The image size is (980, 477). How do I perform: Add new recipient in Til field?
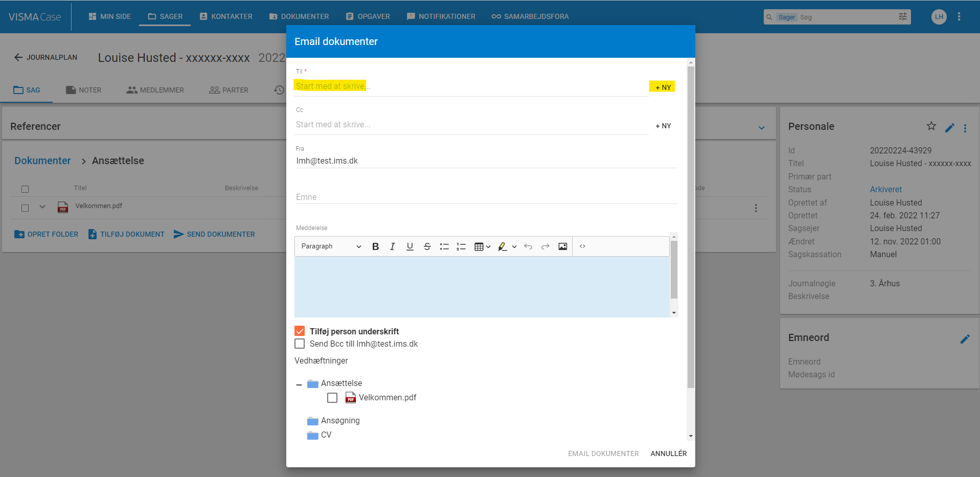click(x=663, y=87)
